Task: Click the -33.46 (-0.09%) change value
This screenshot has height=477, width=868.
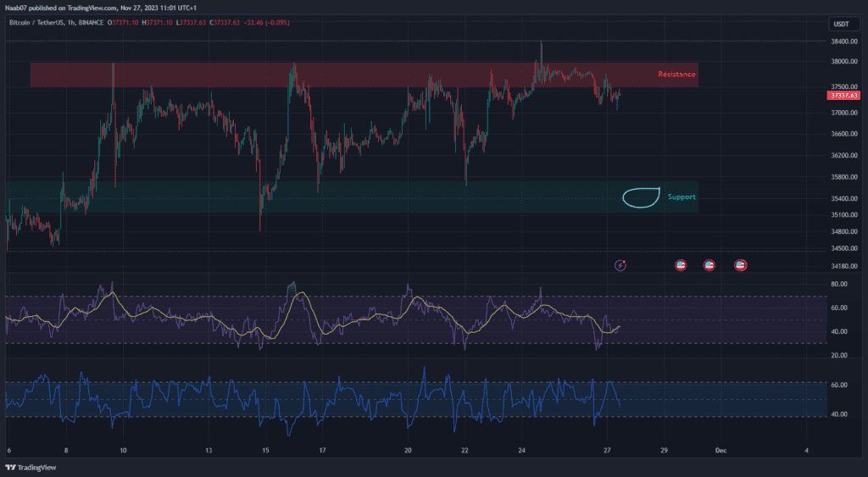Action: click(x=266, y=23)
